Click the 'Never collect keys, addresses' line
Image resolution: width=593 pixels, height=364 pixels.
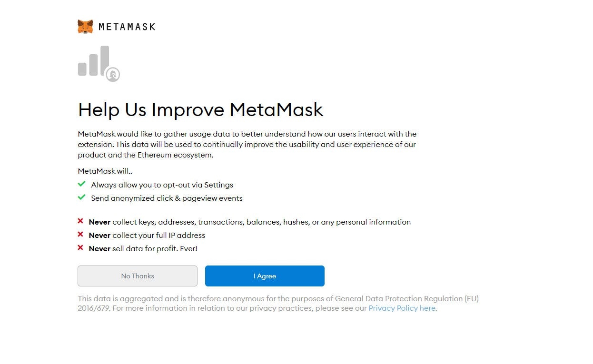point(249,222)
